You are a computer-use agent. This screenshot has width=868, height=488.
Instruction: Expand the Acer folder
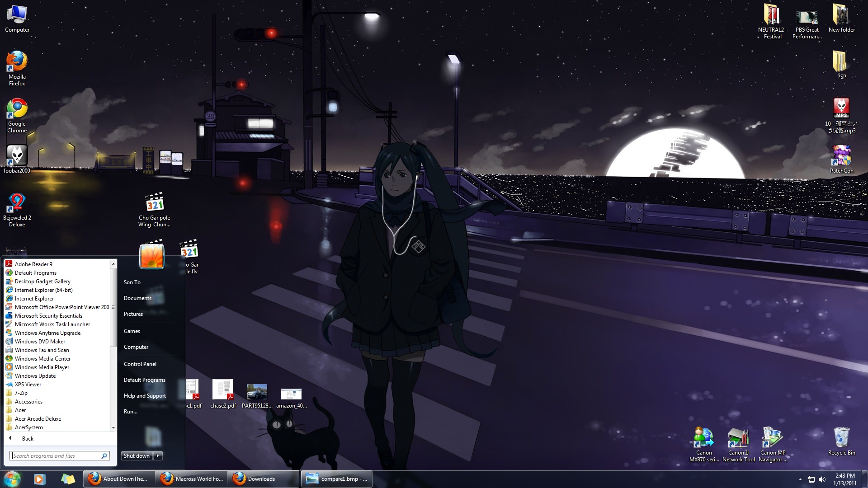(x=57, y=410)
